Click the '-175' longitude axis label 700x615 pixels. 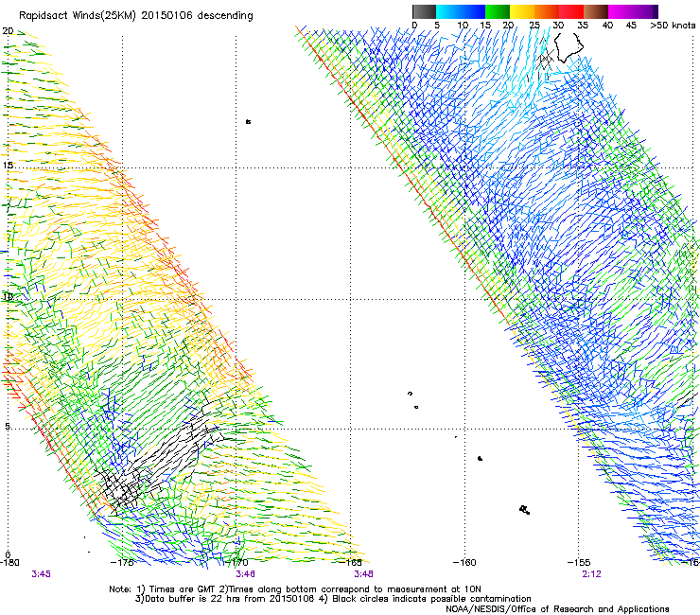click(122, 562)
